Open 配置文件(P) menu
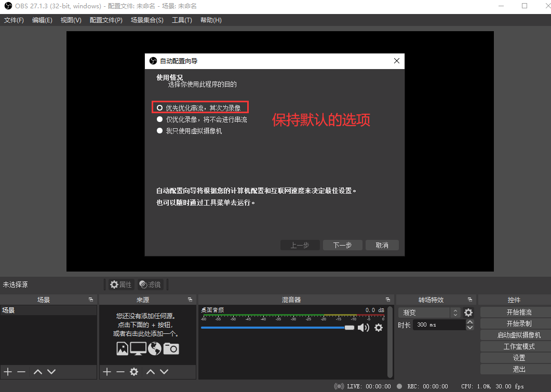 click(x=106, y=20)
